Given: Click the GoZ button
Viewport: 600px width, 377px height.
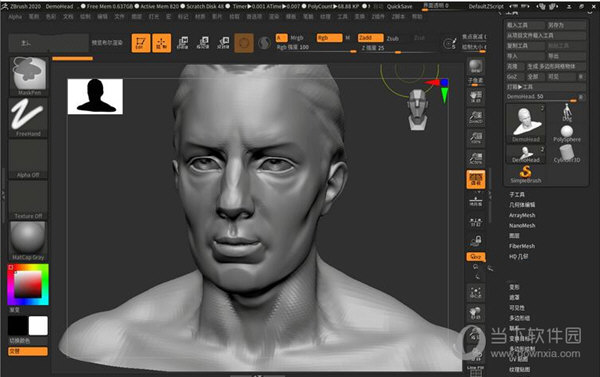Looking at the screenshot, I should tap(514, 77).
